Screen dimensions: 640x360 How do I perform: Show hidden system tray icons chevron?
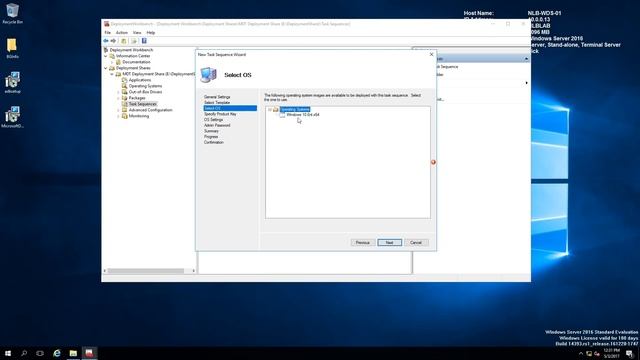coord(581,353)
